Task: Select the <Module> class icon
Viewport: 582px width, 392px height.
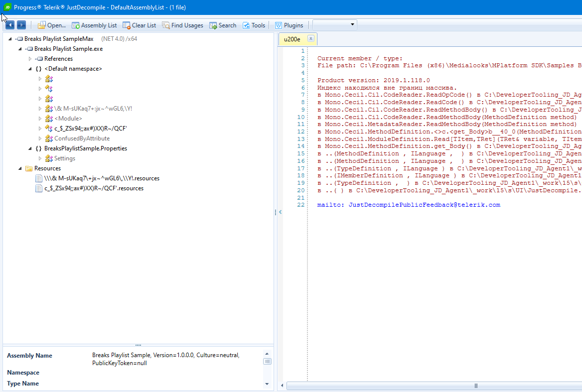Action: (x=49, y=119)
